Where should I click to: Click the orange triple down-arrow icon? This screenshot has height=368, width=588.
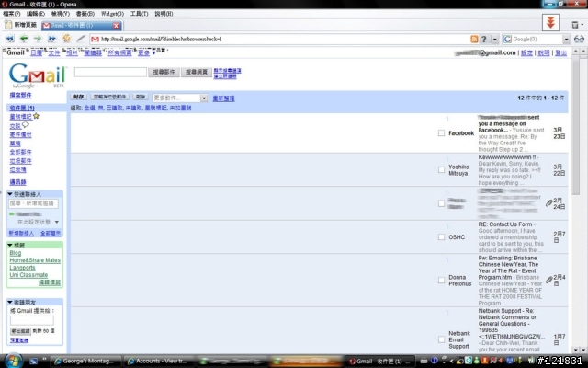click(550, 22)
